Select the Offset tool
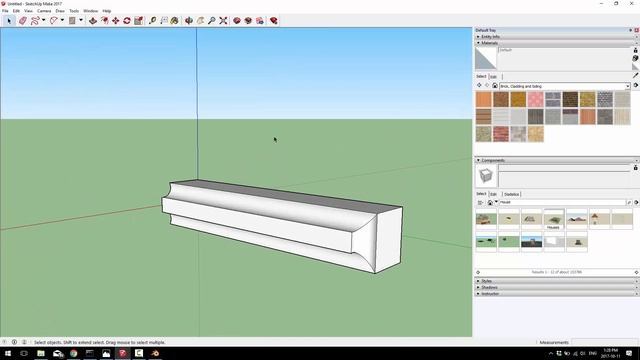This screenshot has width=640, height=360. click(x=104, y=20)
